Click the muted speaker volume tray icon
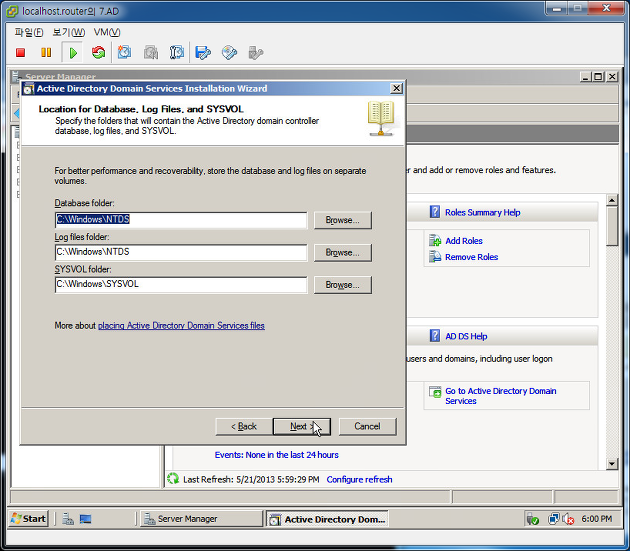630x551 pixels. [568, 519]
